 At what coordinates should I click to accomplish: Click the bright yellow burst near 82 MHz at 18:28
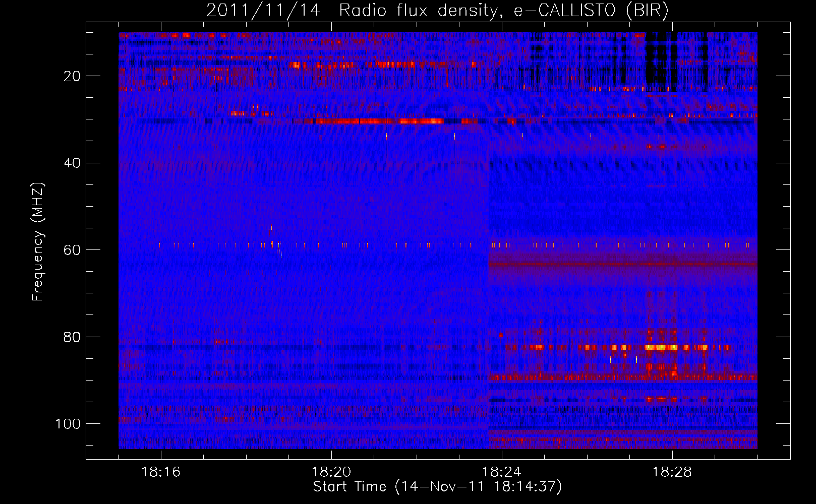click(x=662, y=347)
